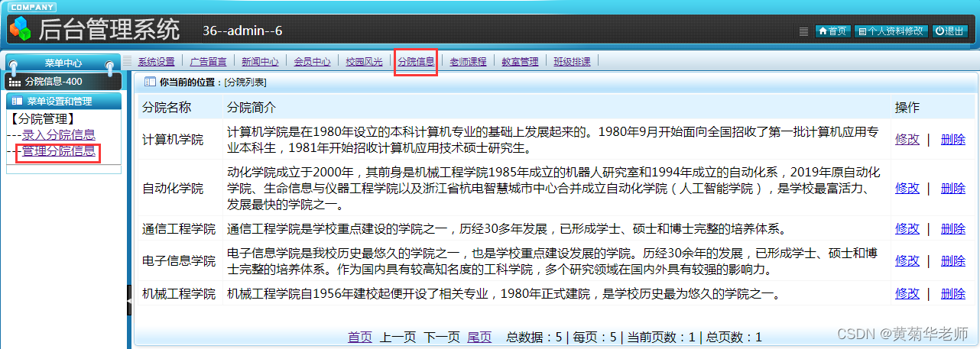Viewport: 980px width, 349px height.
Task: Click the 36--admin--6 user label
Action: [242, 31]
